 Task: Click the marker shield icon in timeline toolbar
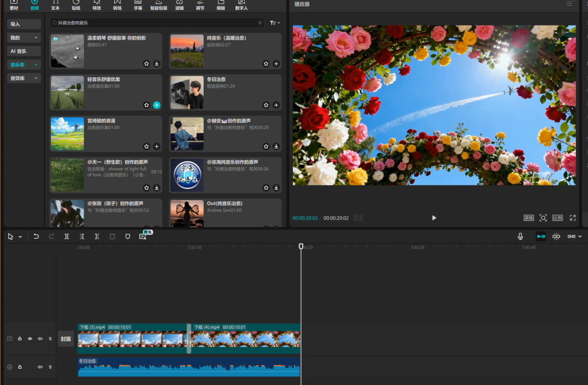[128, 237]
